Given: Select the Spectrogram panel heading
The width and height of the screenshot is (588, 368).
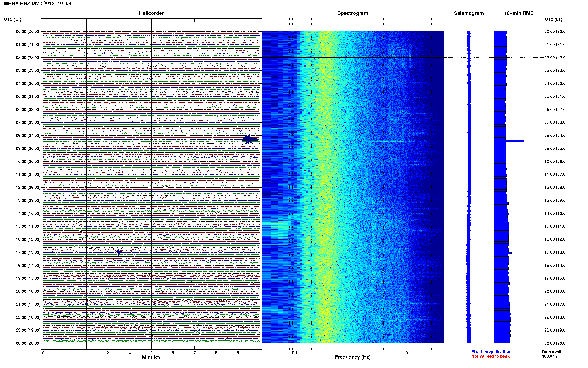Looking at the screenshot, I should (x=353, y=13).
